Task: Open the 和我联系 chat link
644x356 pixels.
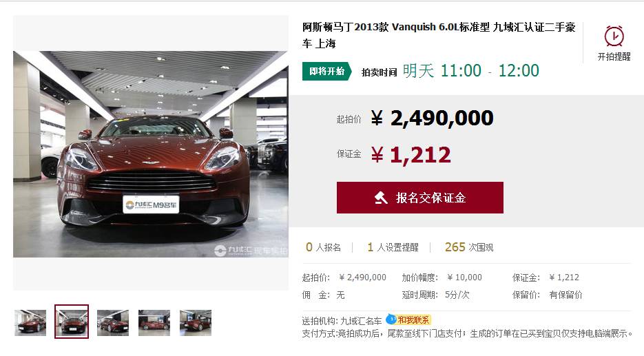Action: coord(413,320)
